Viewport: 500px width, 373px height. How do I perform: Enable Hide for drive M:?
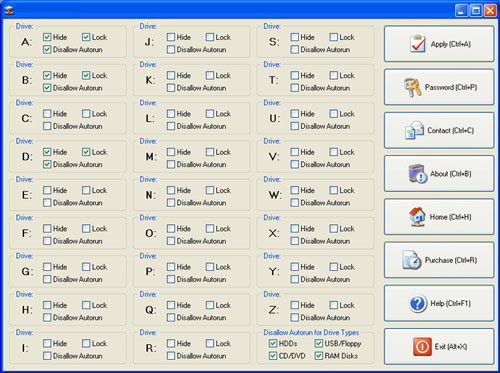click(171, 152)
